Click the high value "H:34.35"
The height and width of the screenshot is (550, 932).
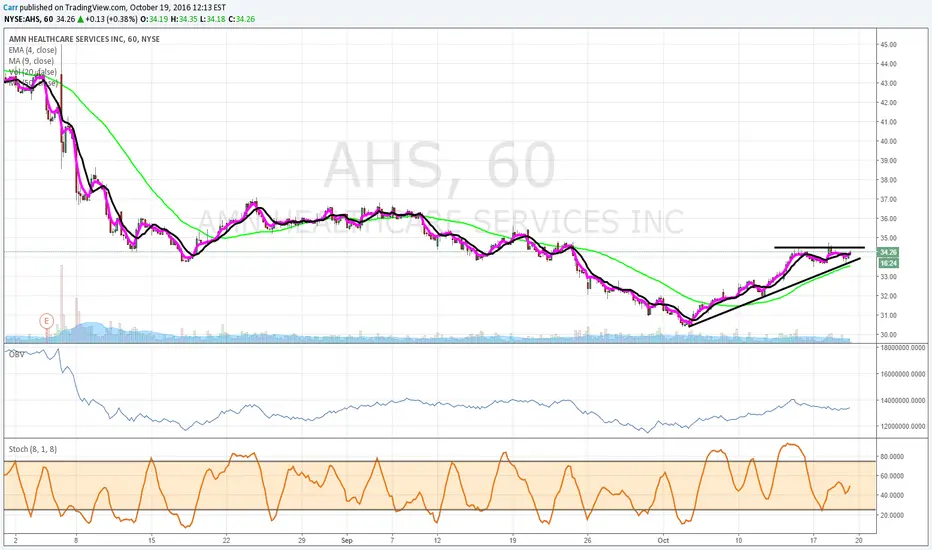click(183, 19)
